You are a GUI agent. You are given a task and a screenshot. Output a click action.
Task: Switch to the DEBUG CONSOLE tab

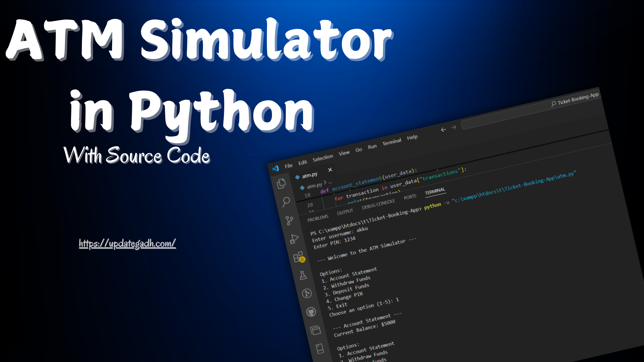[x=378, y=204]
